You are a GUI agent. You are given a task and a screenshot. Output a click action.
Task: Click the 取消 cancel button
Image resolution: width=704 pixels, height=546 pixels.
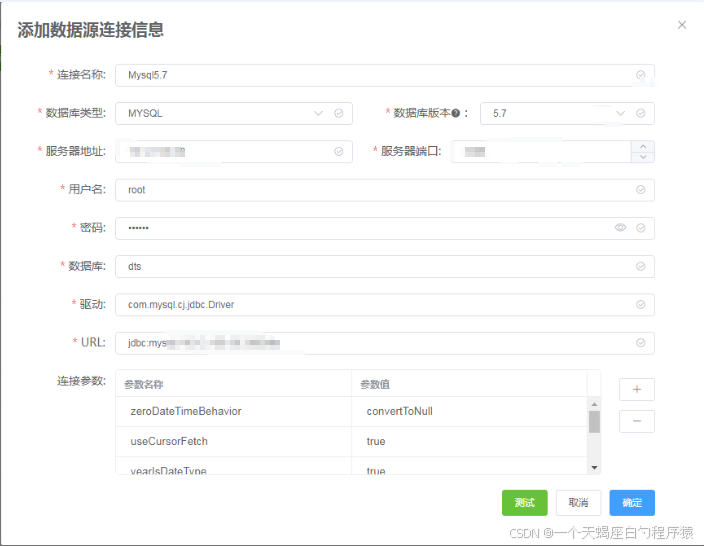click(x=578, y=502)
